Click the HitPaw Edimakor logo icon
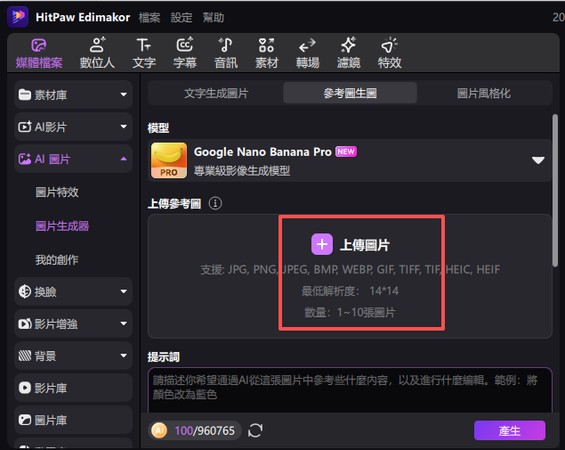Viewport: 565px width, 450px height. 18,17
